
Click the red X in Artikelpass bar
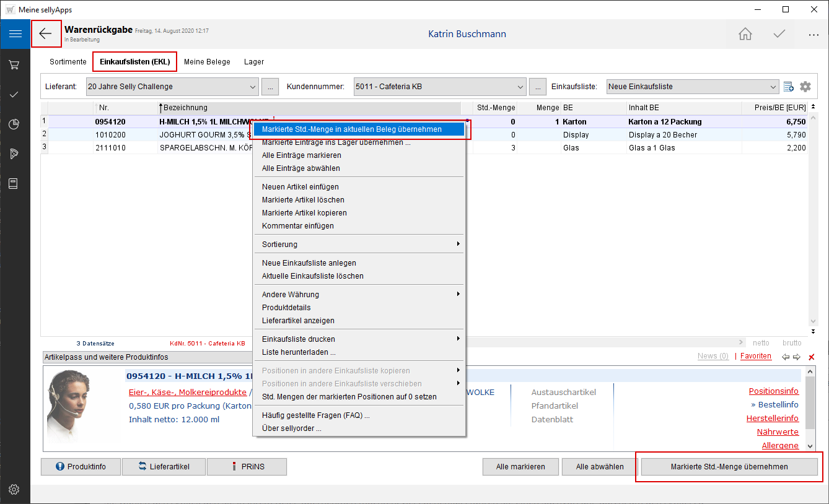[812, 357]
